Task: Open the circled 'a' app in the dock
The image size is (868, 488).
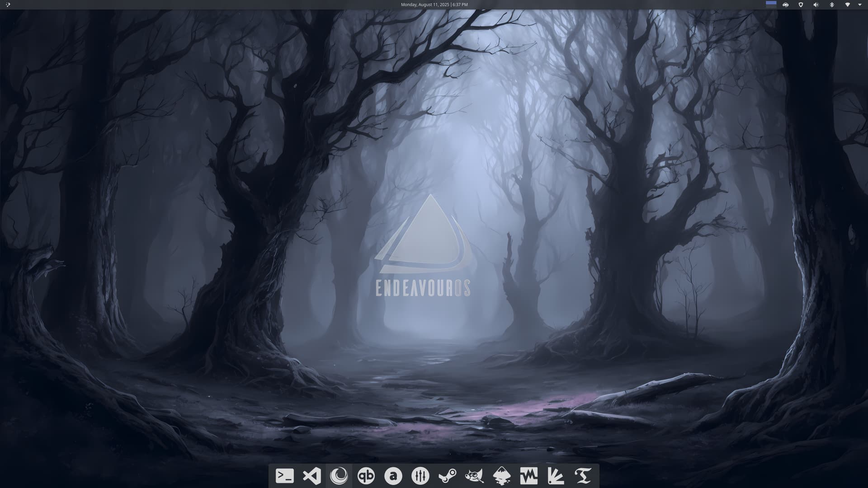Action: coord(393,476)
